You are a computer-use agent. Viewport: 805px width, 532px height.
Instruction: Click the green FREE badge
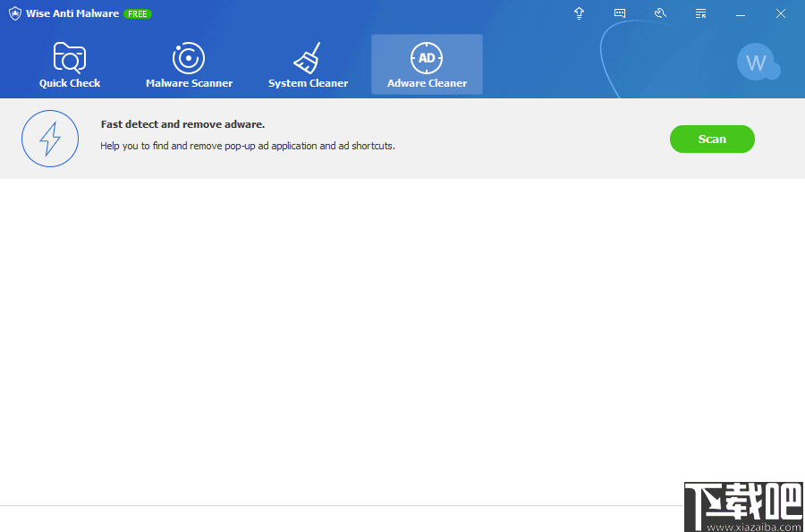tap(138, 14)
